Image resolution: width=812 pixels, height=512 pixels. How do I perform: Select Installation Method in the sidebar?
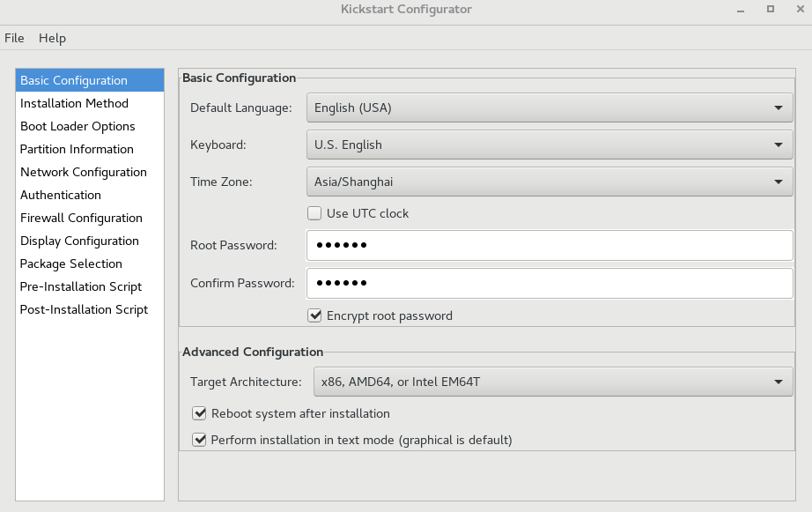[74, 103]
